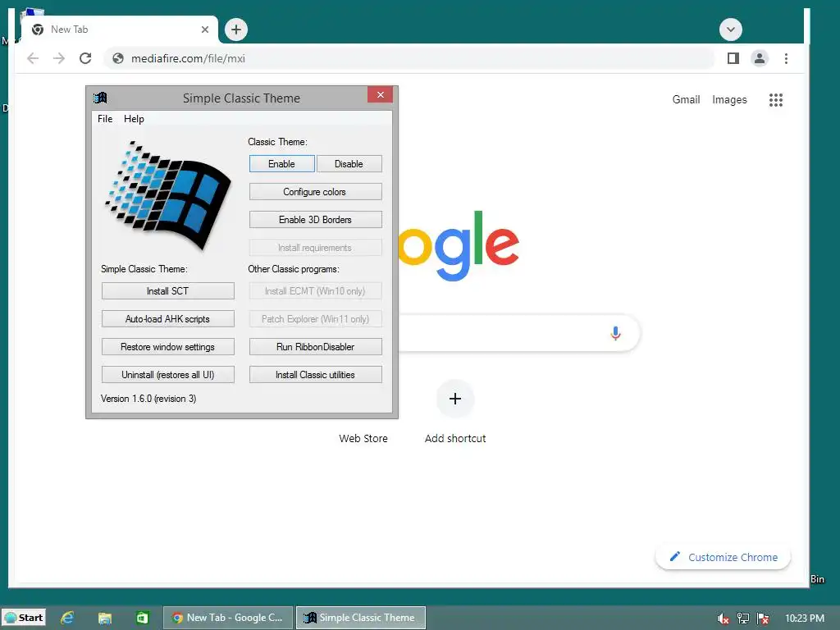
Task: Click the muted volume tray icon
Action: 724,619
